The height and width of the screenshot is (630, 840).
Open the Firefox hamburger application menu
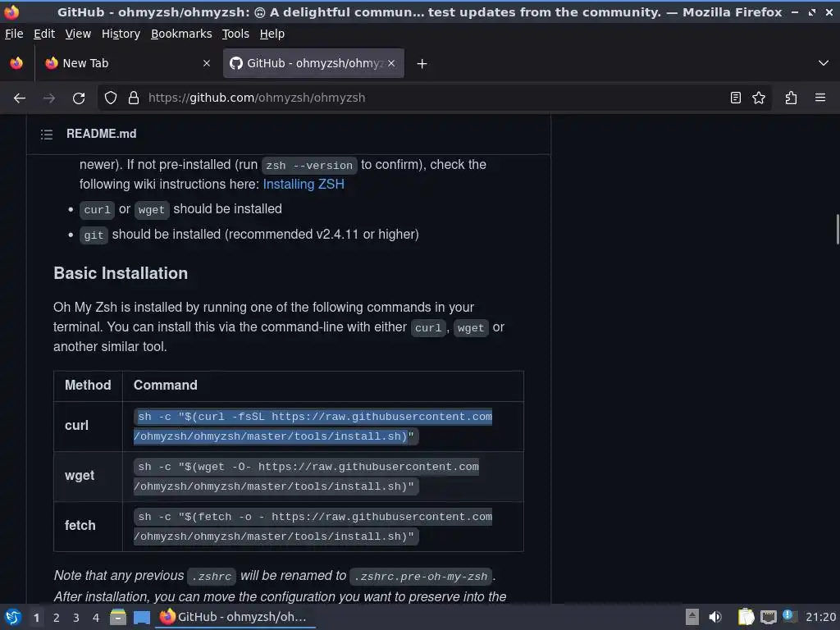[x=820, y=98]
